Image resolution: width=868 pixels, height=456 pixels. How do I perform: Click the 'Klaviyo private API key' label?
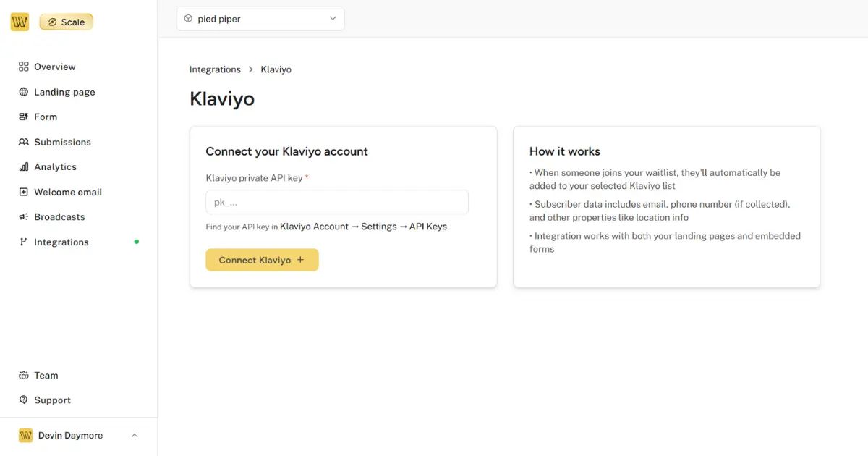tap(254, 177)
